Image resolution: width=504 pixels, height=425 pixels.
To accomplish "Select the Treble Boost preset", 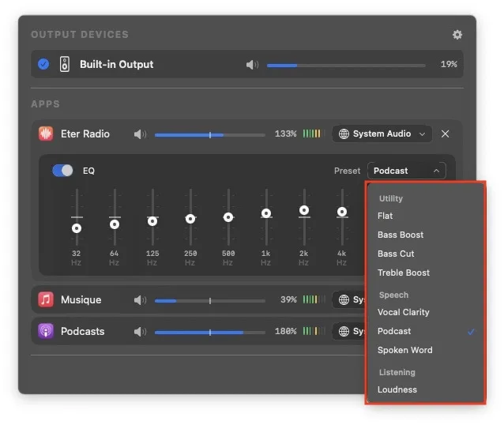I will [x=426, y=273].
